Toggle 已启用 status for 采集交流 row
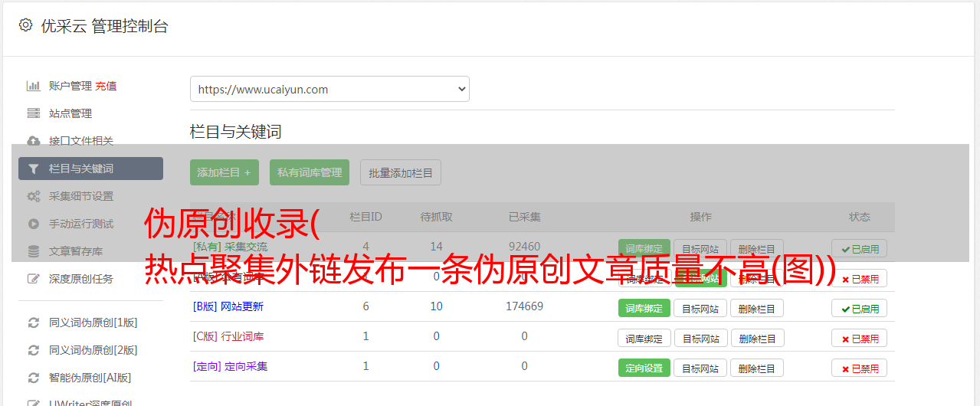980x406 pixels. pyautogui.click(x=859, y=248)
